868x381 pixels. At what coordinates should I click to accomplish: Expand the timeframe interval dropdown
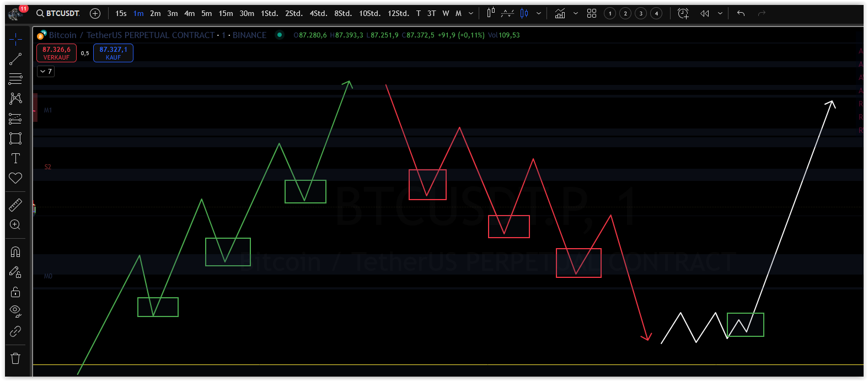(x=471, y=13)
